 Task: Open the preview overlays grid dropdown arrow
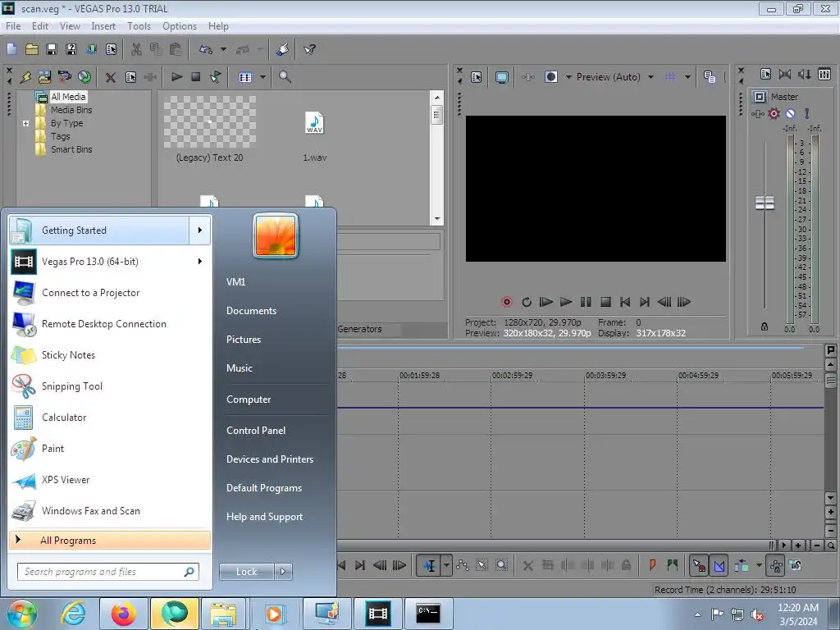point(688,77)
